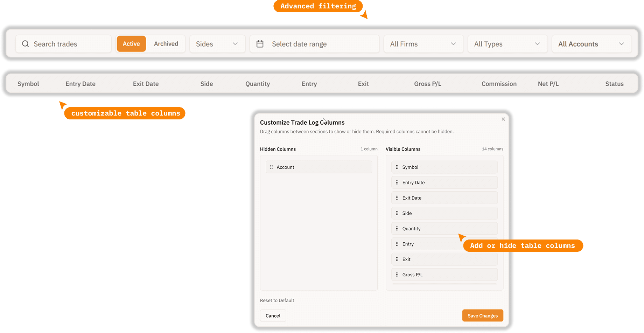
Task: Grab the drag handle for Account
Action: click(271, 167)
